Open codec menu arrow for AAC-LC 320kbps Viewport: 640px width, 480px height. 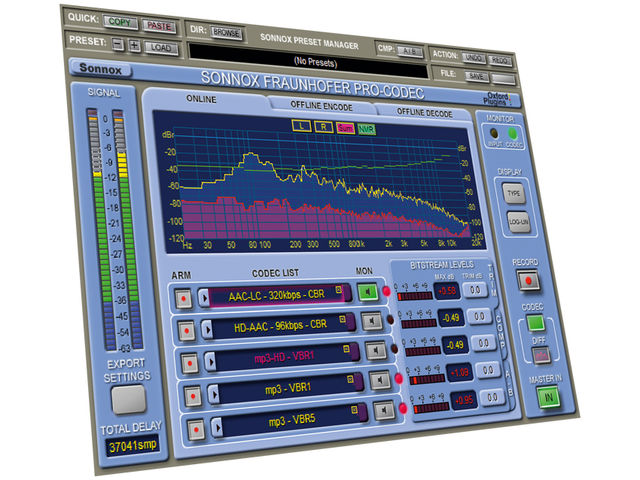(204, 298)
